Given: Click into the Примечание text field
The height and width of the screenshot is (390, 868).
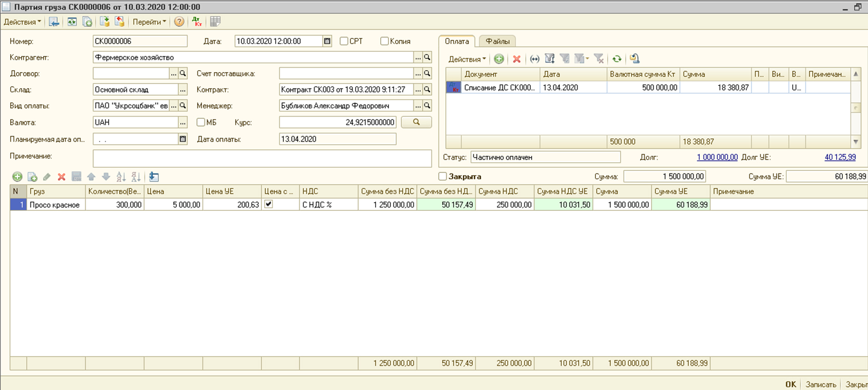Looking at the screenshot, I should coord(262,158).
